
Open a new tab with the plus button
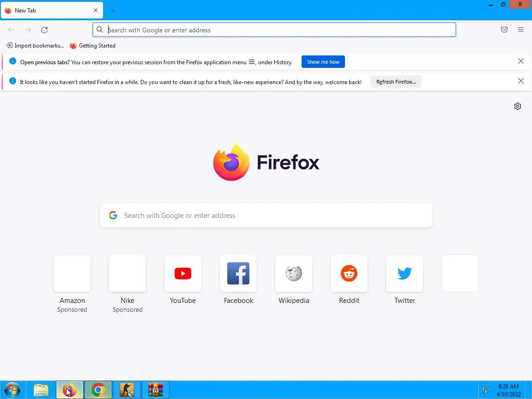pos(113,11)
